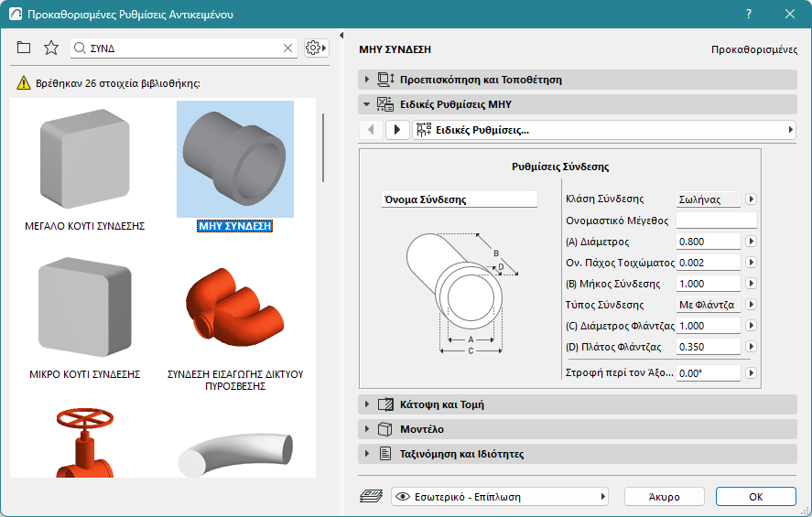
Task: Click the folder view icon
Action: [24, 48]
